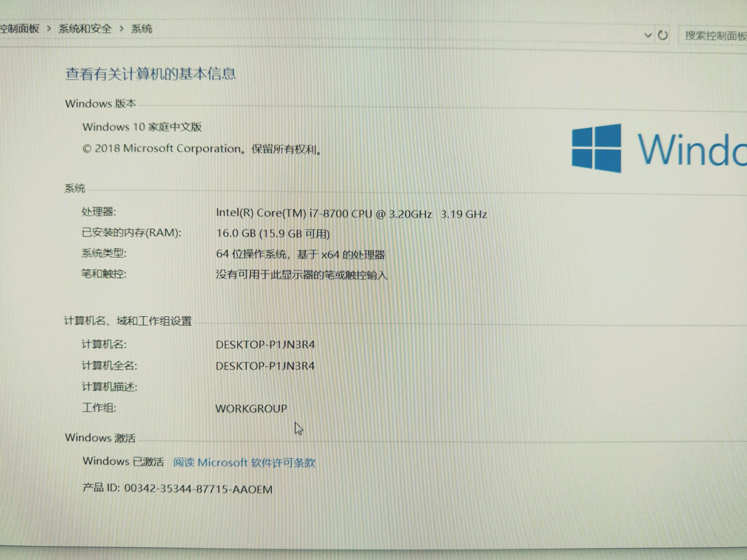Select © 2018 Microsoft Corporation copyright text
The width and height of the screenshot is (747, 560).
click(202, 149)
